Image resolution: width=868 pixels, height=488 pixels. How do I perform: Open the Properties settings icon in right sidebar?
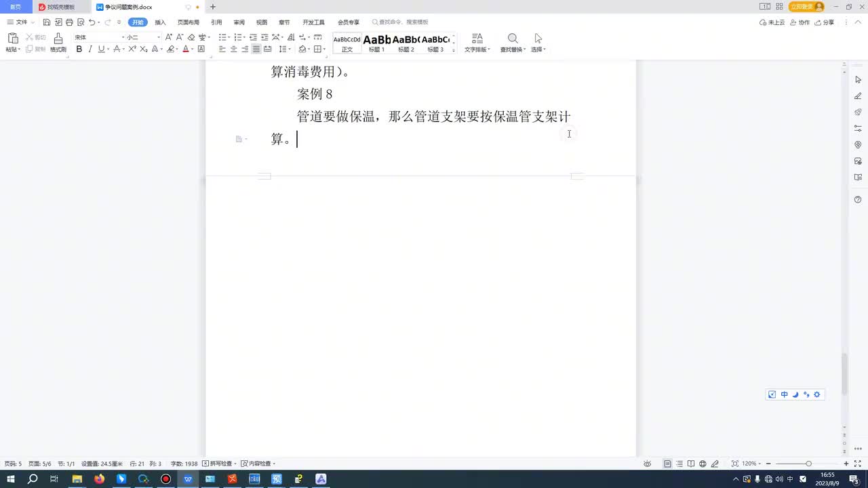tap(858, 128)
